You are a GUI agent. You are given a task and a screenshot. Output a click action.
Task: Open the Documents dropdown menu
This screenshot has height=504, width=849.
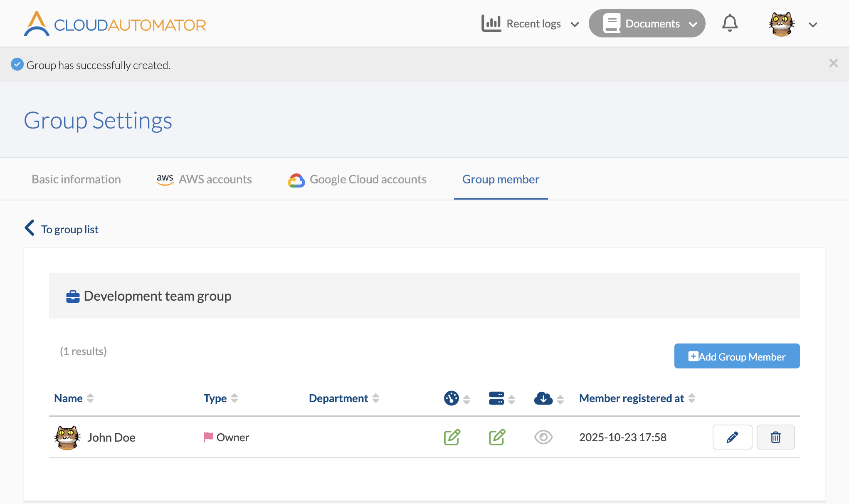point(647,24)
